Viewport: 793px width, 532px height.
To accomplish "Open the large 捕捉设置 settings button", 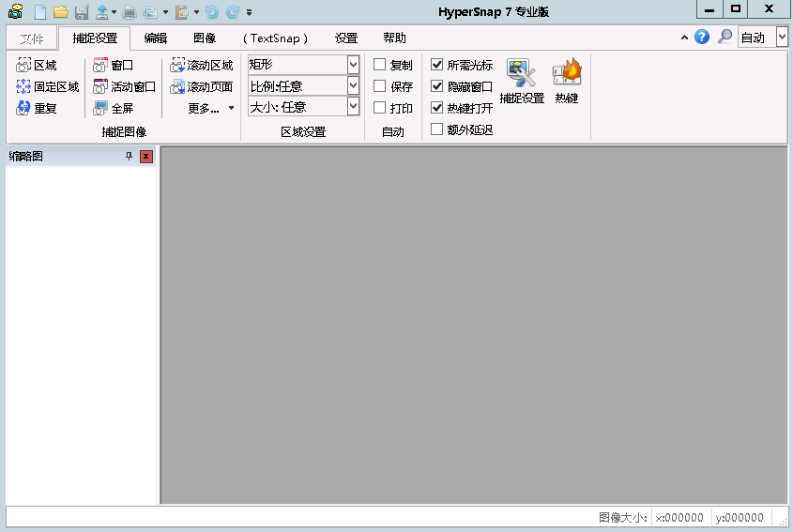I will point(522,81).
